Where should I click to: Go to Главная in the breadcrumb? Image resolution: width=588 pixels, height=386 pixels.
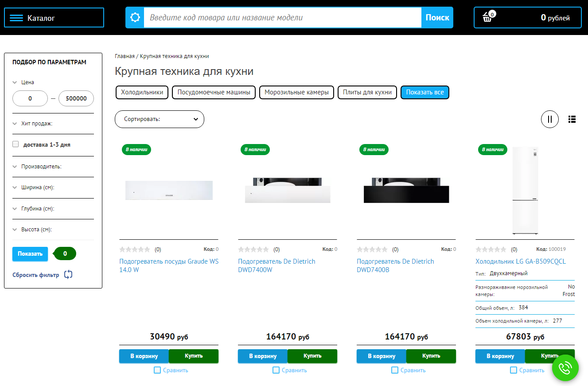pos(125,56)
